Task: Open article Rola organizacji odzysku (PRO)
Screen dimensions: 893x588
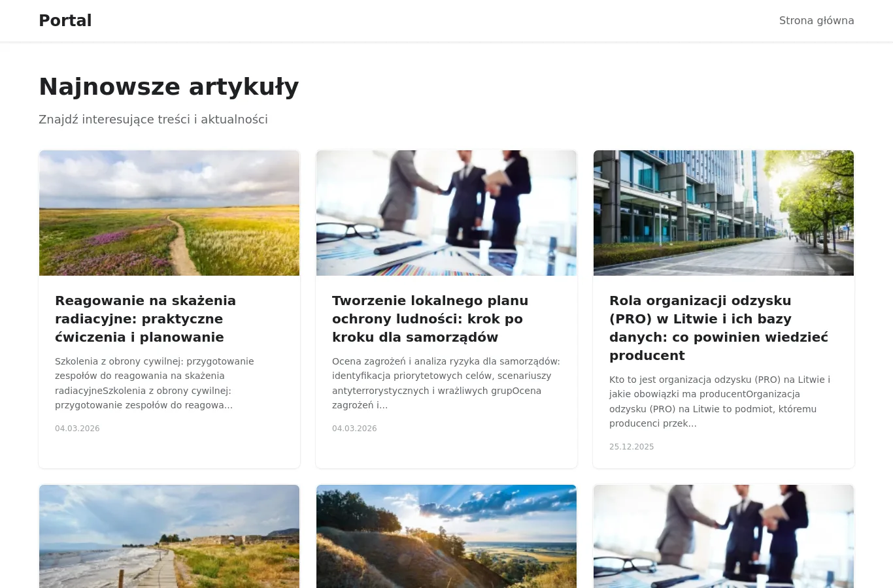Action: (718, 328)
